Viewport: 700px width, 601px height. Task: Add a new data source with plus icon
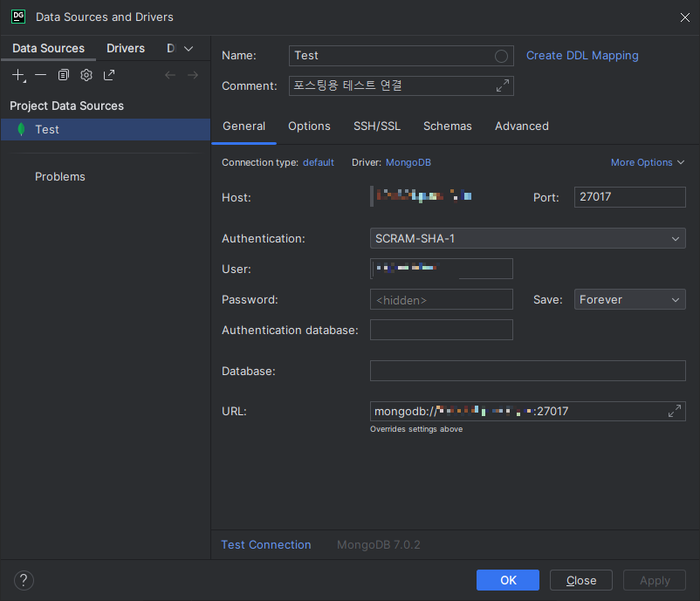(18, 75)
